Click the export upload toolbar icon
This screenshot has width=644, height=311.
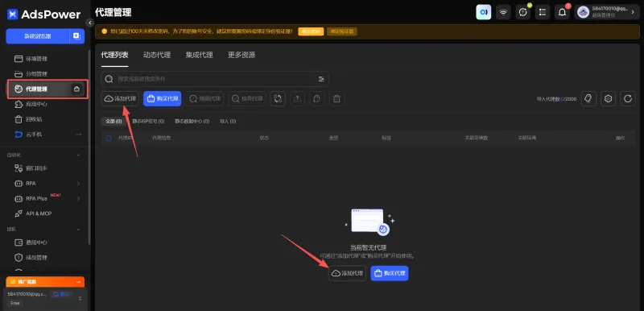pyautogui.click(x=298, y=98)
